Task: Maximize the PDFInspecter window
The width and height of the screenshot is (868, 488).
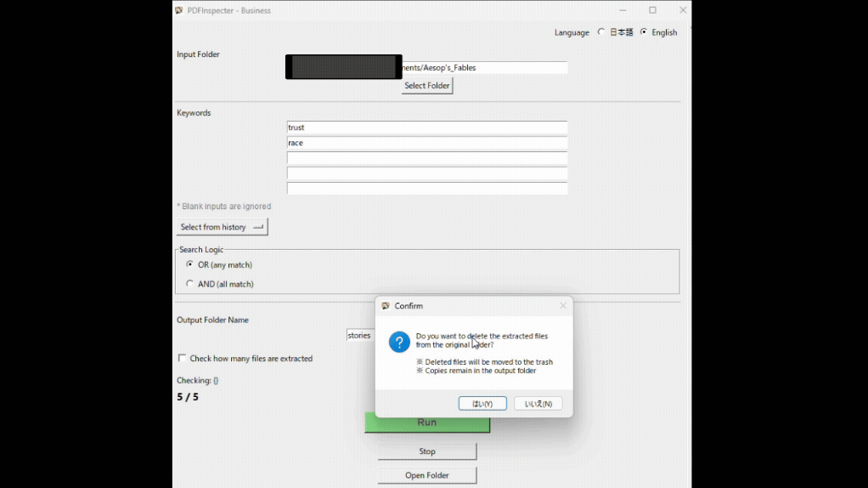Action: pos(652,10)
